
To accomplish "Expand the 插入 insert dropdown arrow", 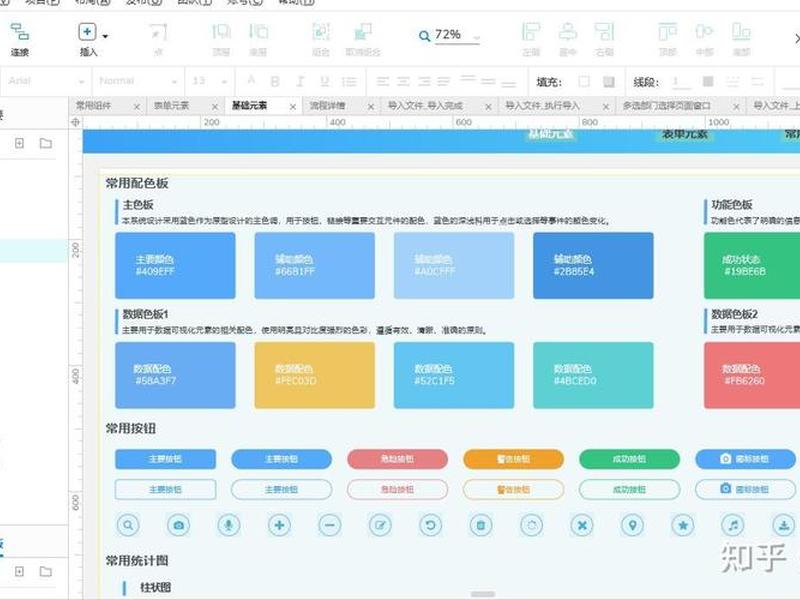I will pyautogui.click(x=105, y=36).
